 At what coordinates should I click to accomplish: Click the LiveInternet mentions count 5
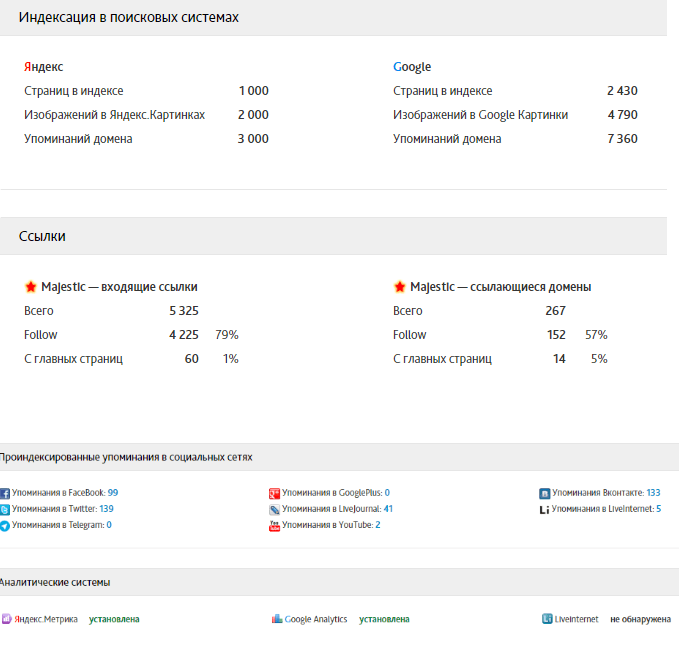click(658, 509)
